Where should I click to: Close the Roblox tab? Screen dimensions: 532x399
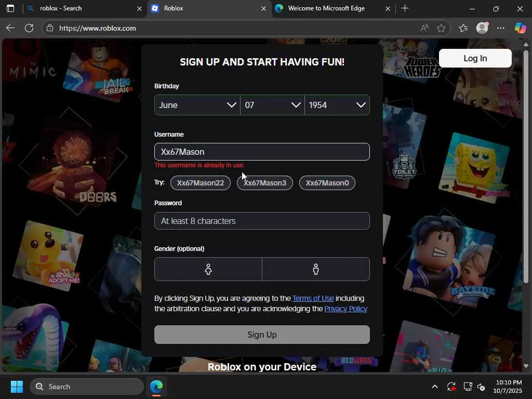[263, 8]
